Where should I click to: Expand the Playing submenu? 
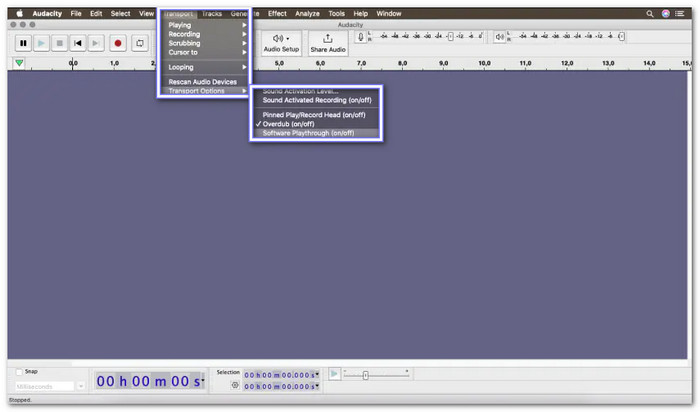click(x=204, y=25)
